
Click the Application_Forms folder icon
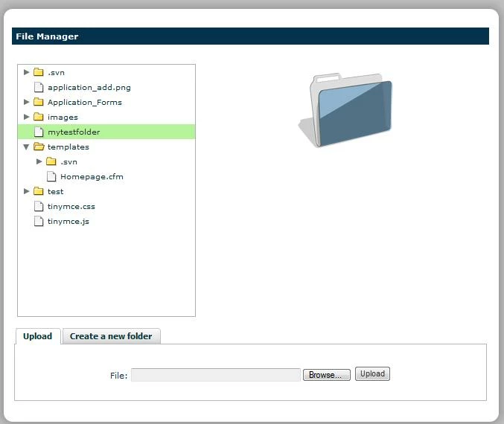pyautogui.click(x=39, y=102)
